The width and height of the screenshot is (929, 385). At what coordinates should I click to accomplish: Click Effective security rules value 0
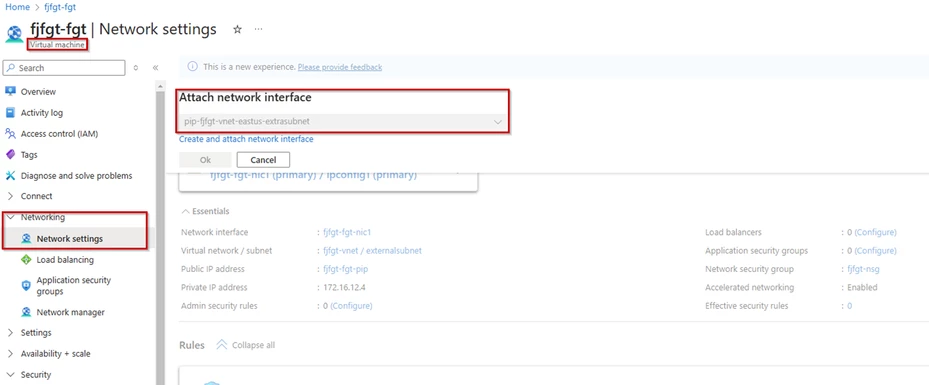point(850,306)
